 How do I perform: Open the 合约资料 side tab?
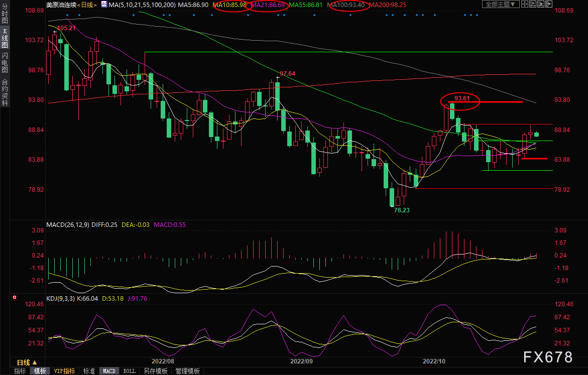click(x=5, y=92)
